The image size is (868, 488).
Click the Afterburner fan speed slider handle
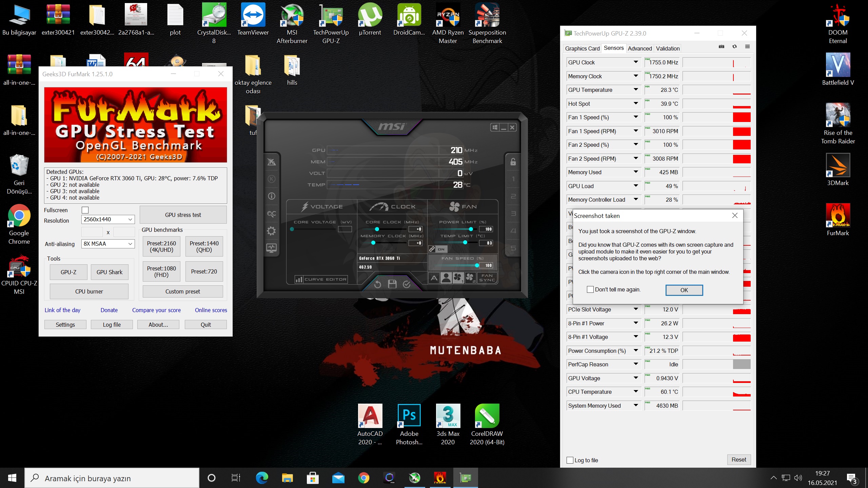coord(477,265)
